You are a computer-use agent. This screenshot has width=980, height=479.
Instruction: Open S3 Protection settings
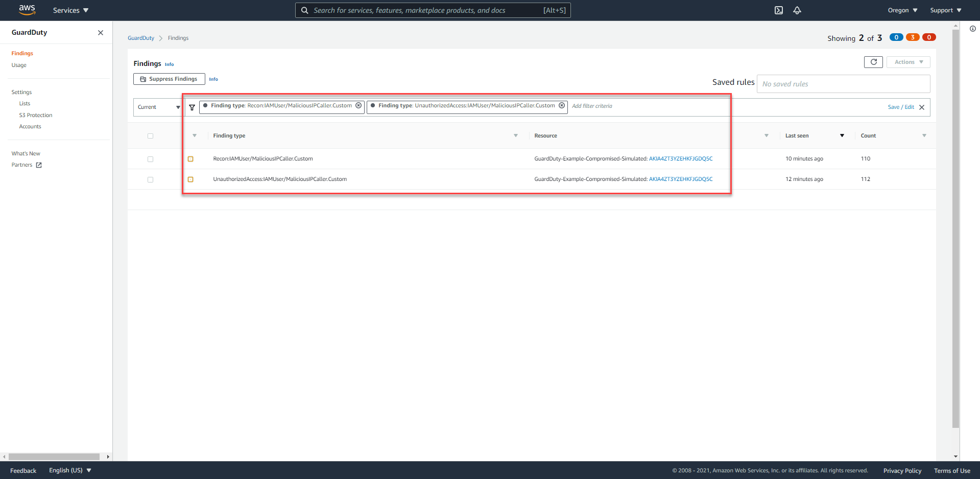[x=36, y=115]
